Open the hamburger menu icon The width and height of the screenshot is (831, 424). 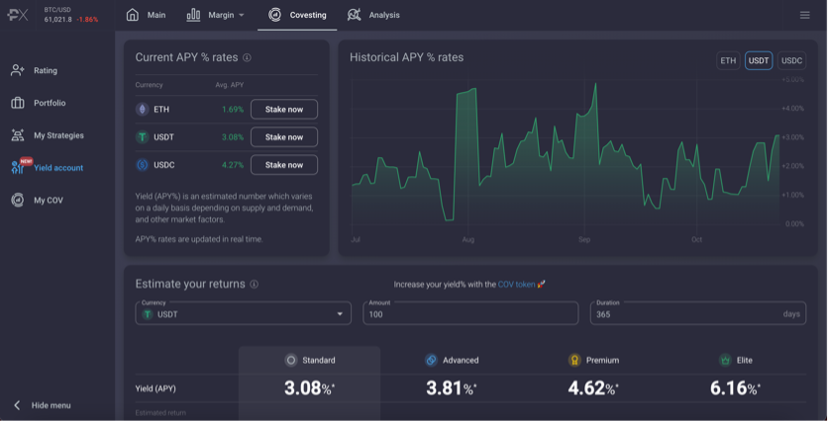808,15
